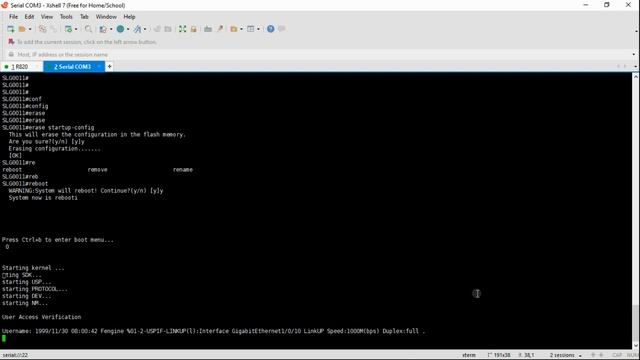Click the 'Press Ctrl+b to enter boot menu...' line
This screenshot has height=360, width=640.
pos(58,240)
